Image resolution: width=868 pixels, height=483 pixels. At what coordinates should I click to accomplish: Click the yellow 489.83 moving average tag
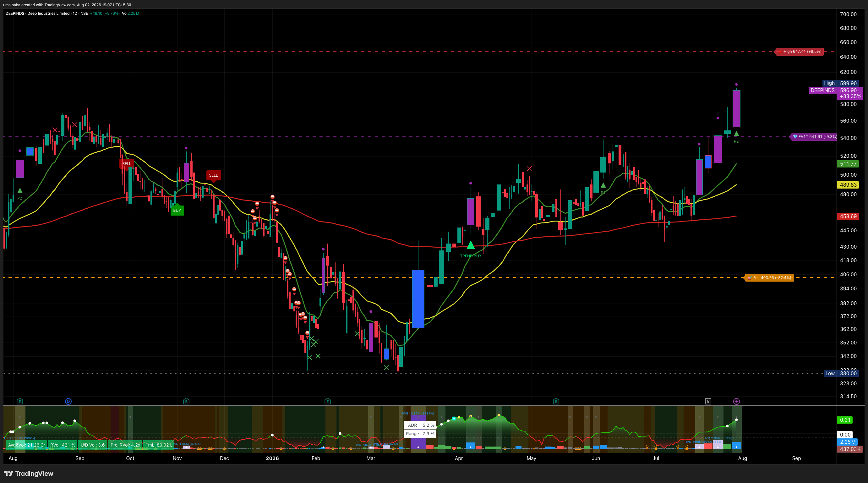(x=848, y=185)
